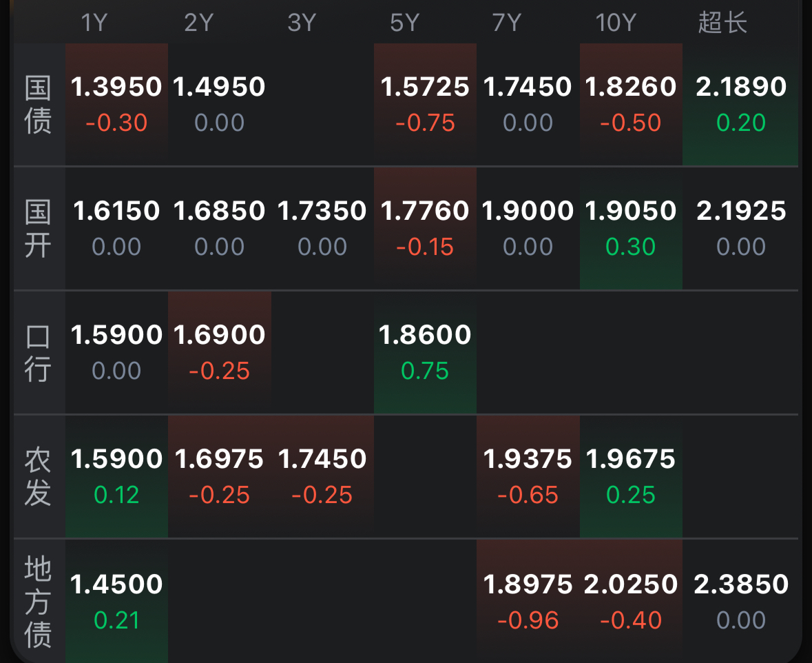Select the 农发 row label
Screen dimensions: 812x663
pos(39,477)
